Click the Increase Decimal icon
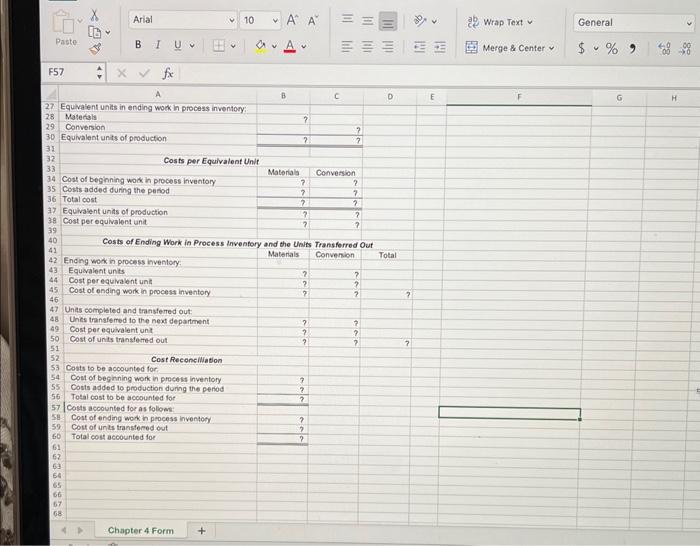Image resolution: width=700 pixels, height=546 pixels. [x=664, y=49]
